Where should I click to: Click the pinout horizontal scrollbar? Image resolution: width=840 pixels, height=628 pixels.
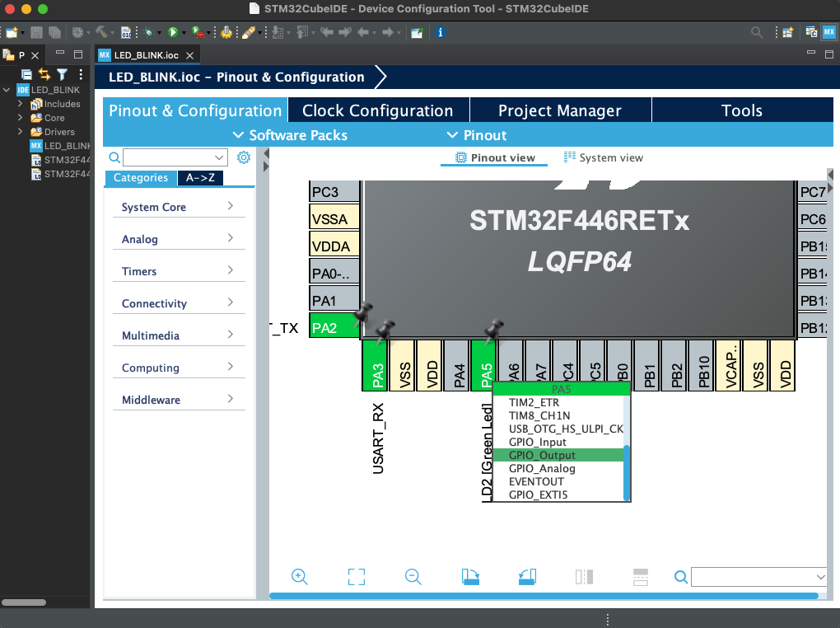click(x=544, y=596)
